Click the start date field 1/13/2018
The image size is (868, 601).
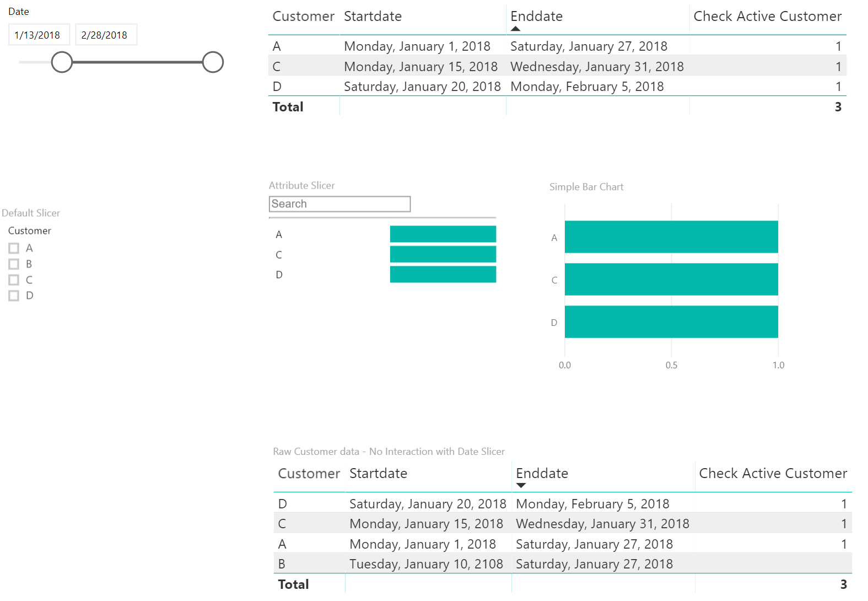point(39,35)
